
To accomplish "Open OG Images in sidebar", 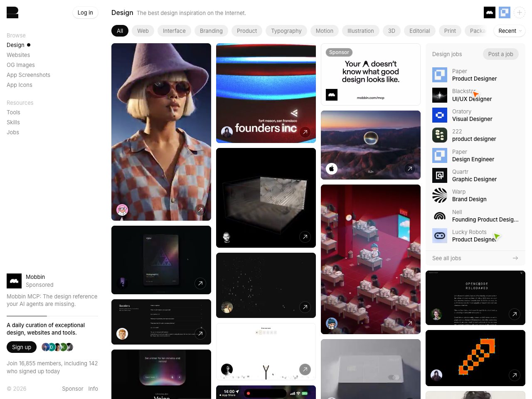I will point(21,65).
